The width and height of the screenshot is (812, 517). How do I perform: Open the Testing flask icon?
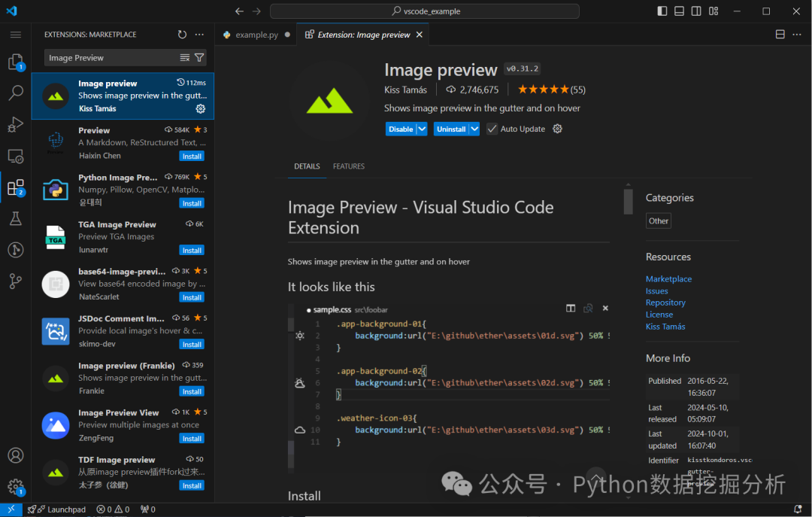pos(16,219)
